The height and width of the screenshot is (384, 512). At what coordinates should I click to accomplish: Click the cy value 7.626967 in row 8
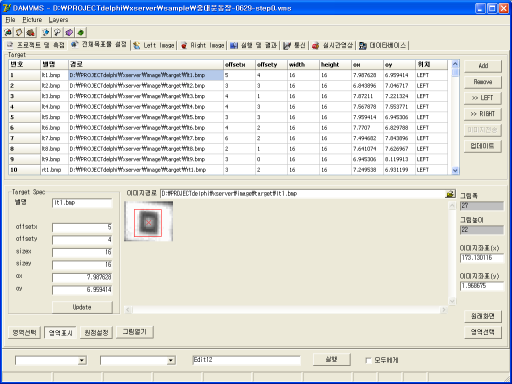[x=399, y=149]
